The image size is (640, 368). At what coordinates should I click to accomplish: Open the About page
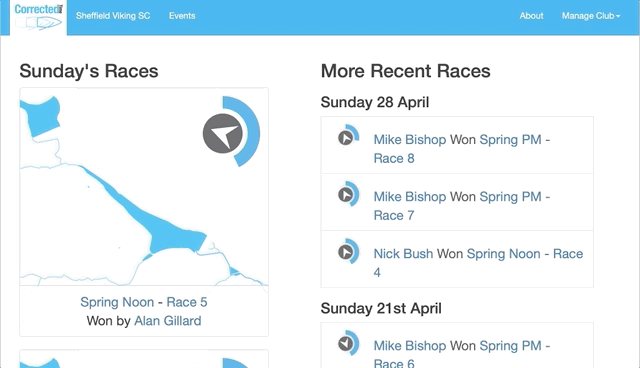tap(531, 16)
